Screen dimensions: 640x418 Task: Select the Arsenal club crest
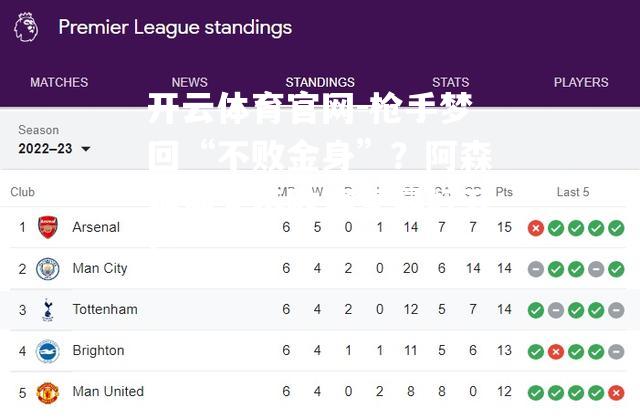point(48,227)
